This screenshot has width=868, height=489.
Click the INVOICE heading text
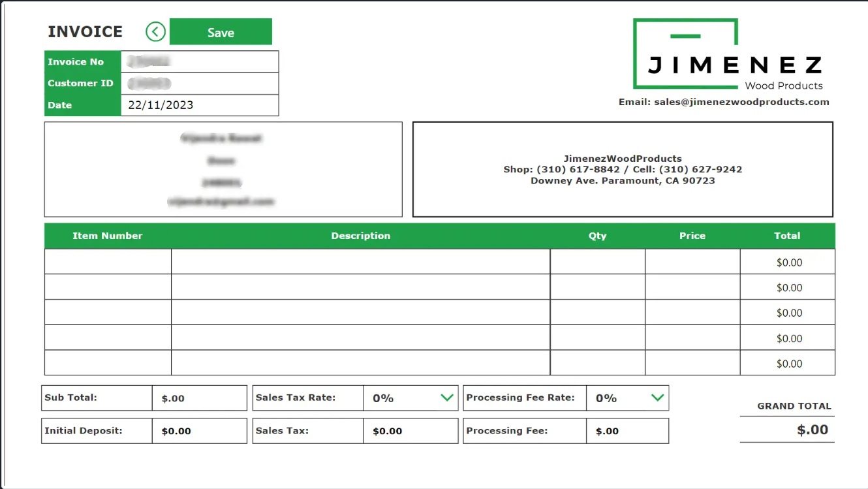85,31
